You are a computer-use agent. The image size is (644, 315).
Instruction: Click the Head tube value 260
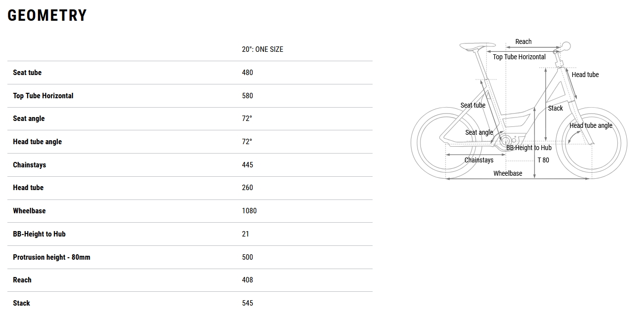(x=247, y=188)
